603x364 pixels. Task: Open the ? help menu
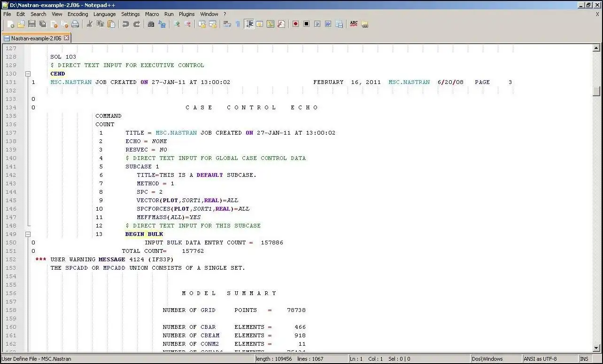click(x=224, y=14)
